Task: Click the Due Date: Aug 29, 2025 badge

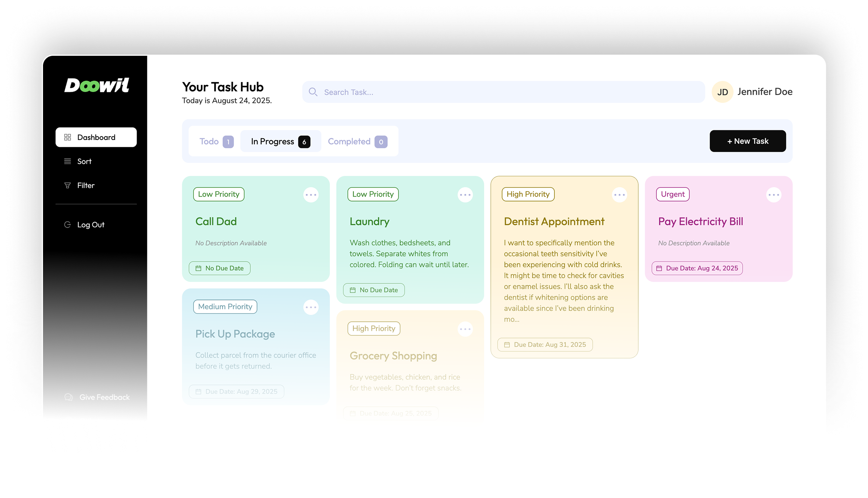Action: [236, 392]
